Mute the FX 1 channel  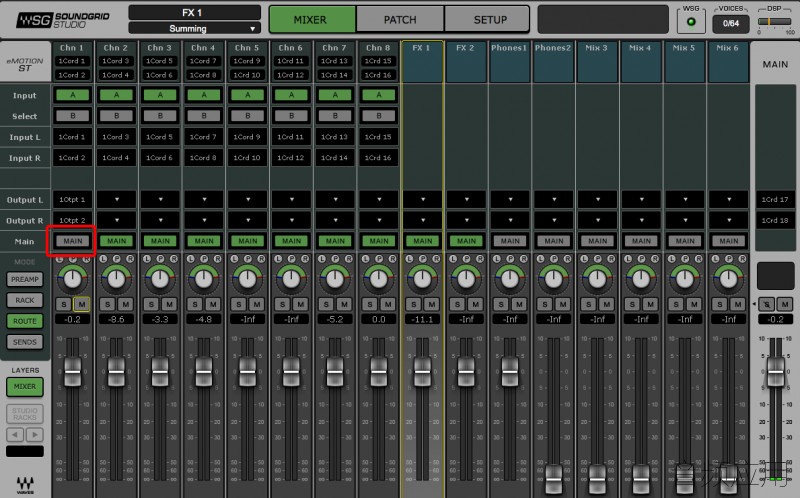(x=432, y=305)
